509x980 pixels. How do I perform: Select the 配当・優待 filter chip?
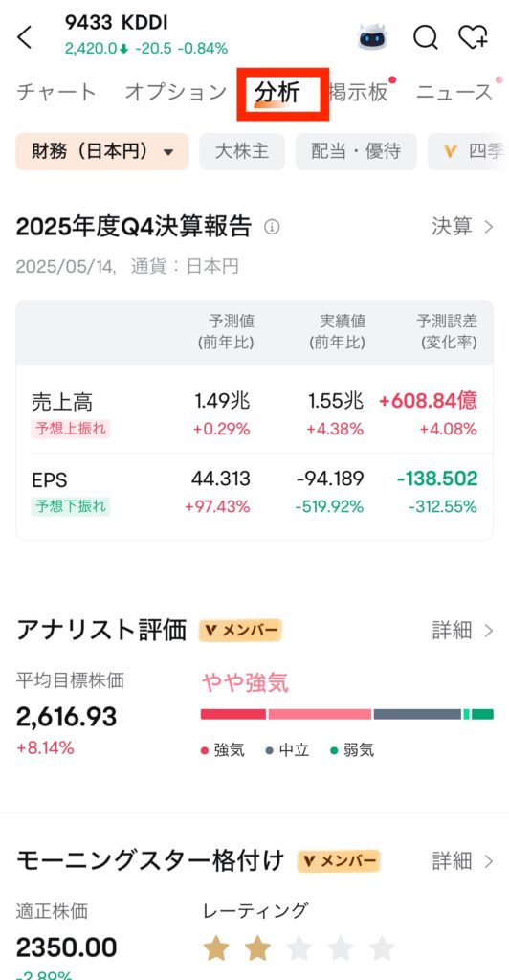click(x=356, y=151)
